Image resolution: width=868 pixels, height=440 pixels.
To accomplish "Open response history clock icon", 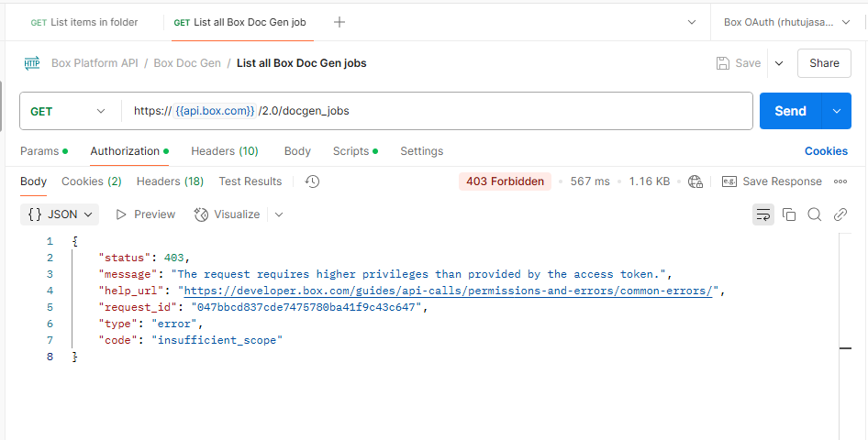I will (x=312, y=181).
